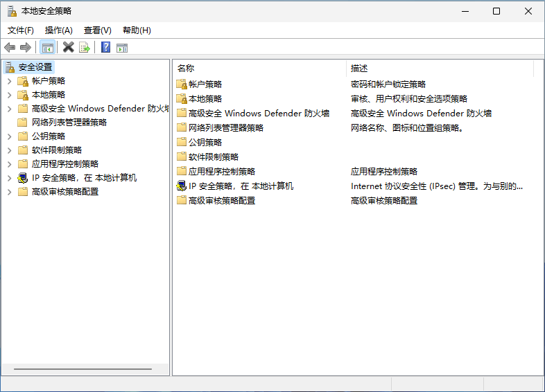This screenshot has width=545, height=392.
Task: Expand the 本地策略 tree node arrow
Action: 9,95
